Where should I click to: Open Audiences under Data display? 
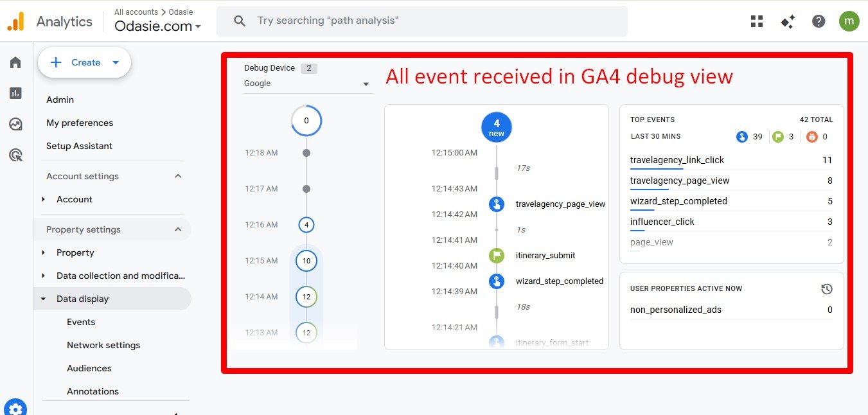(x=89, y=368)
